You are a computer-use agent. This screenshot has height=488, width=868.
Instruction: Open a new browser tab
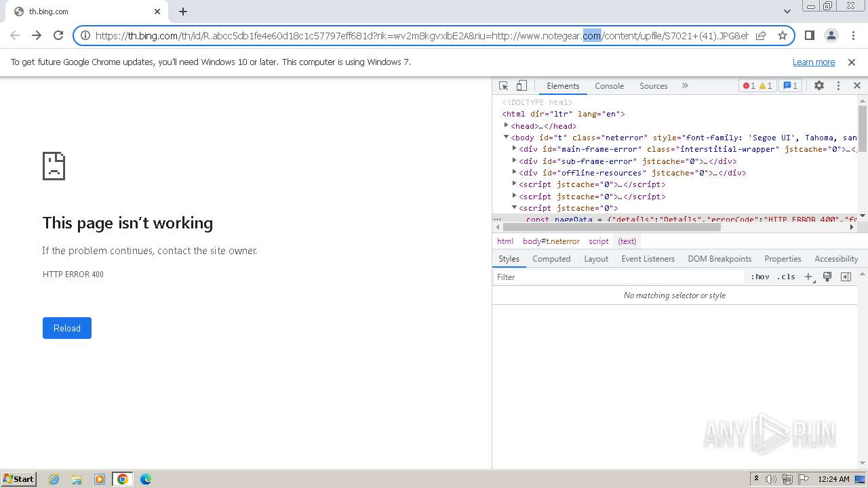pos(183,12)
